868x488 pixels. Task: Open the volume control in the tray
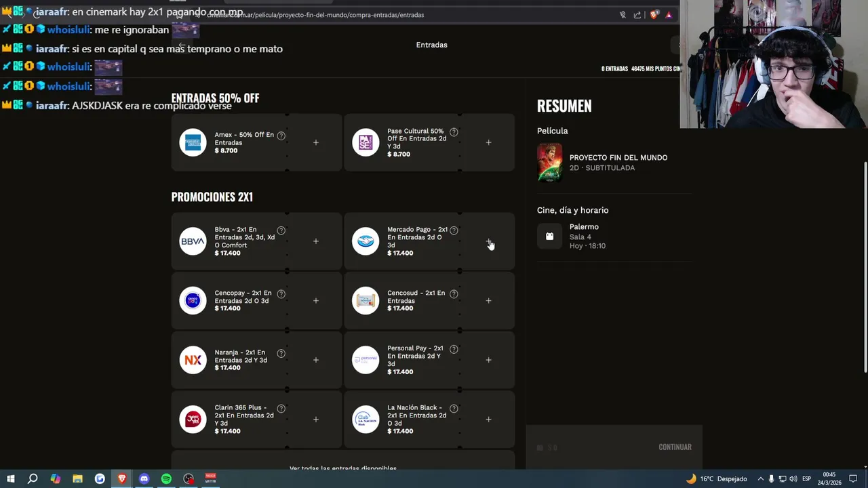pos(793,479)
